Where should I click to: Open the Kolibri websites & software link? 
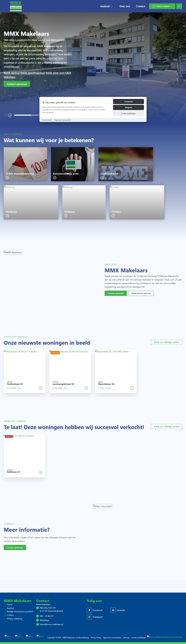pyautogui.click(x=165, y=637)
